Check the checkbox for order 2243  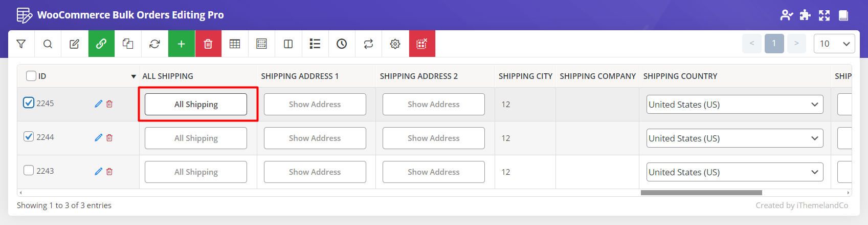coord(29,170)
